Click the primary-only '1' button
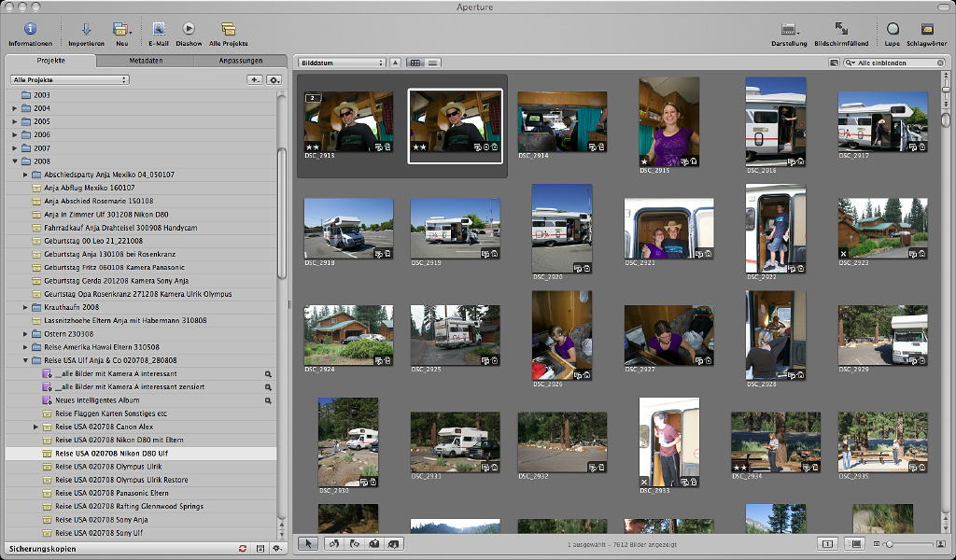The image size is (956, 560). [x=827, y=543]
